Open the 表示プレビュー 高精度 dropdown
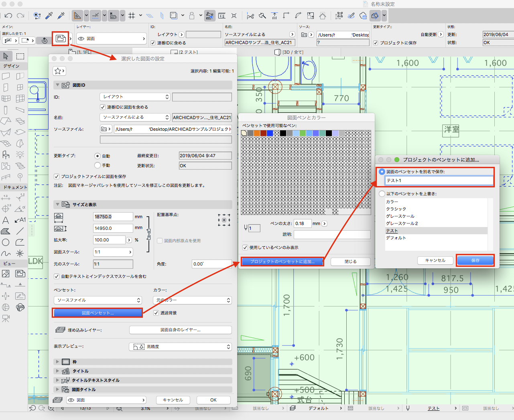 point(181,347)
